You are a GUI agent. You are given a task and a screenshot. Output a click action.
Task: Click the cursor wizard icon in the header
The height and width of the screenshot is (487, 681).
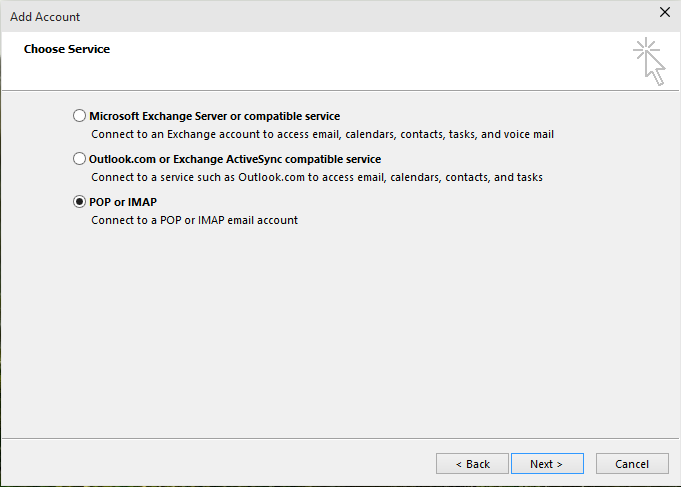click(x=650, y=61)
